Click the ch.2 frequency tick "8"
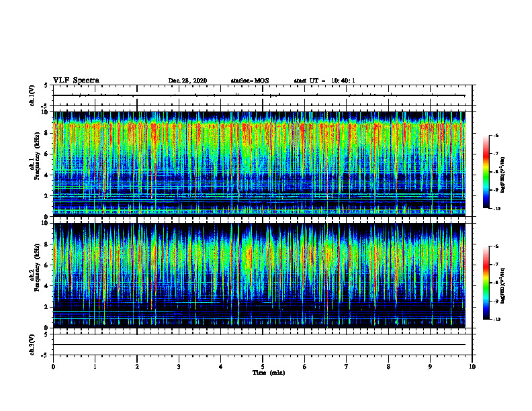Image resolution: width=532 pixels, height=411 pixels. 47,244
